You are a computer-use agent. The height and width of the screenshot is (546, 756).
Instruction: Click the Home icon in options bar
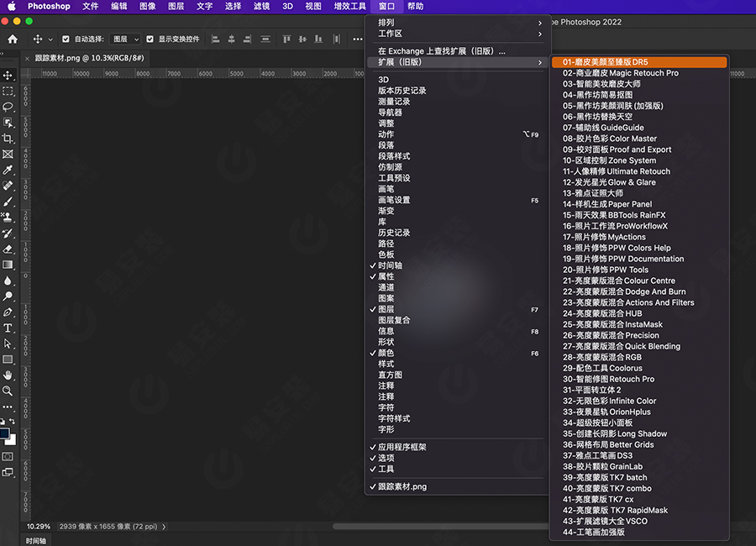click(13, 39)
